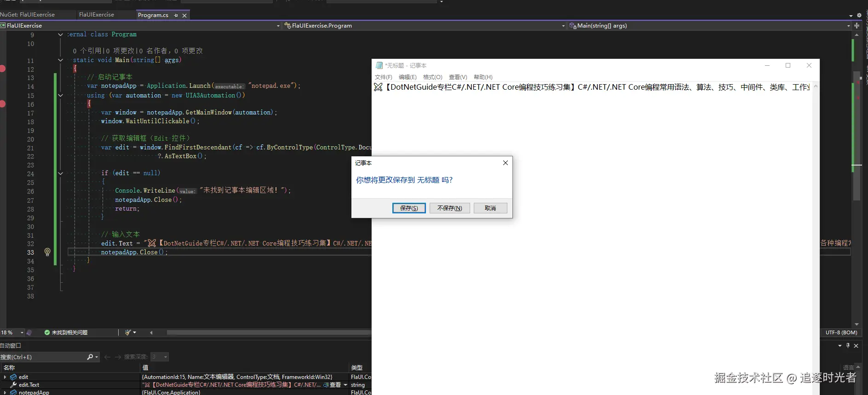Open the Notepad 格式(O) menu

(432, 77)
